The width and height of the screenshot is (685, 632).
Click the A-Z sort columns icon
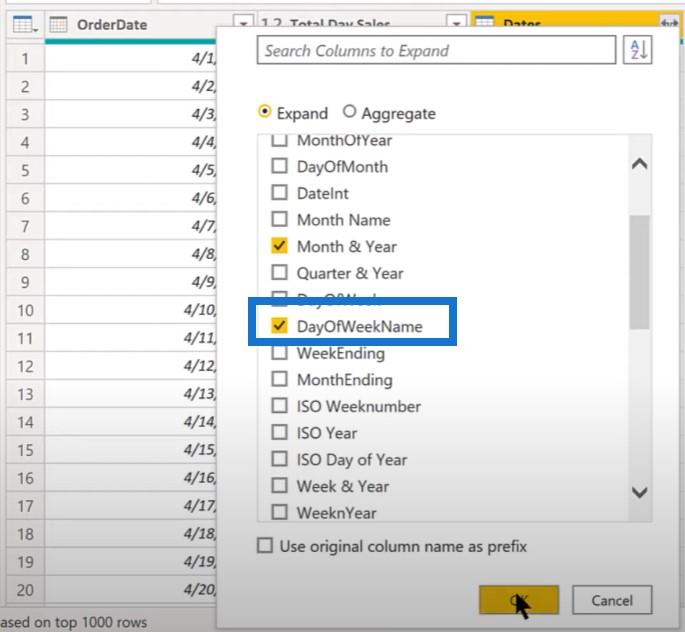[x=638, y=50]
